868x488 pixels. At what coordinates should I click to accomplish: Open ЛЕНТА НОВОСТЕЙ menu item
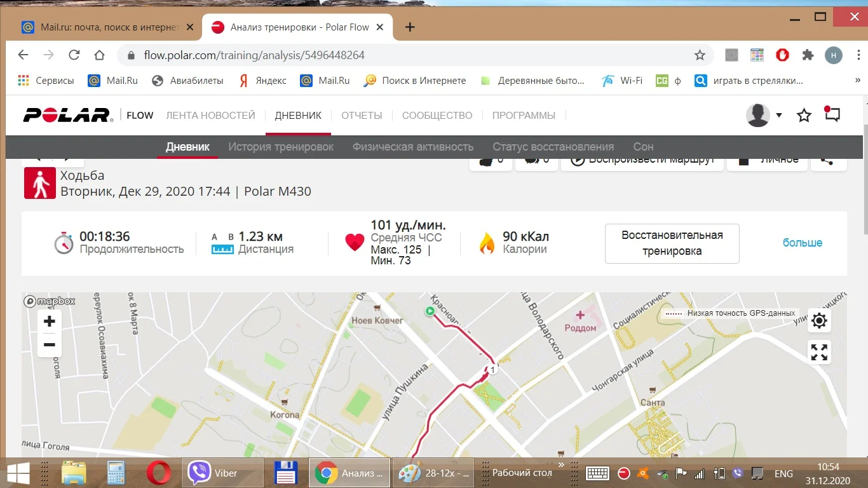[210, 116]
